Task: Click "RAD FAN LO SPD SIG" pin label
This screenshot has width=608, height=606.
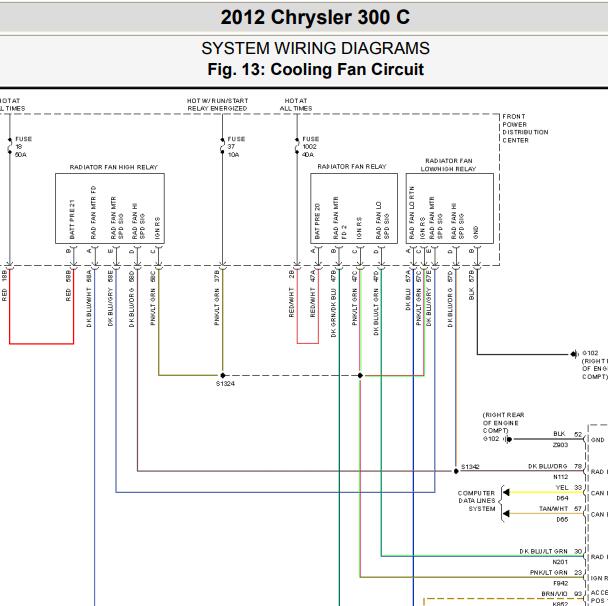Action: (382, 220)
